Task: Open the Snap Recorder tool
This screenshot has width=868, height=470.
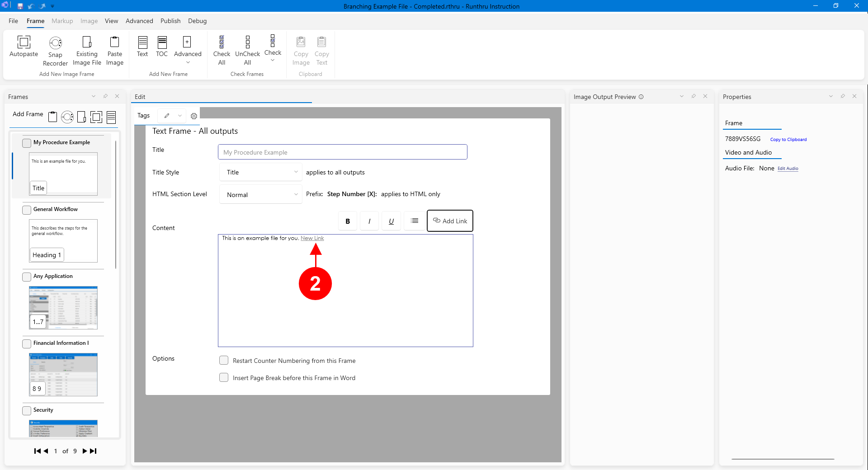Action: tap(55, 43)
